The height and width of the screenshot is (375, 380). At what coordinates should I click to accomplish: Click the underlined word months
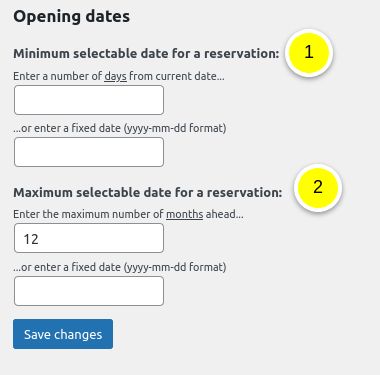(185, 214)
